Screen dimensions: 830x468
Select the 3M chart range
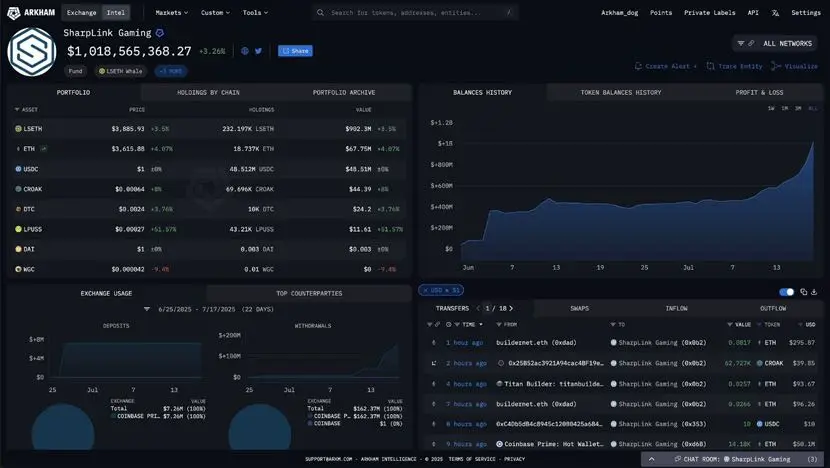798,109
